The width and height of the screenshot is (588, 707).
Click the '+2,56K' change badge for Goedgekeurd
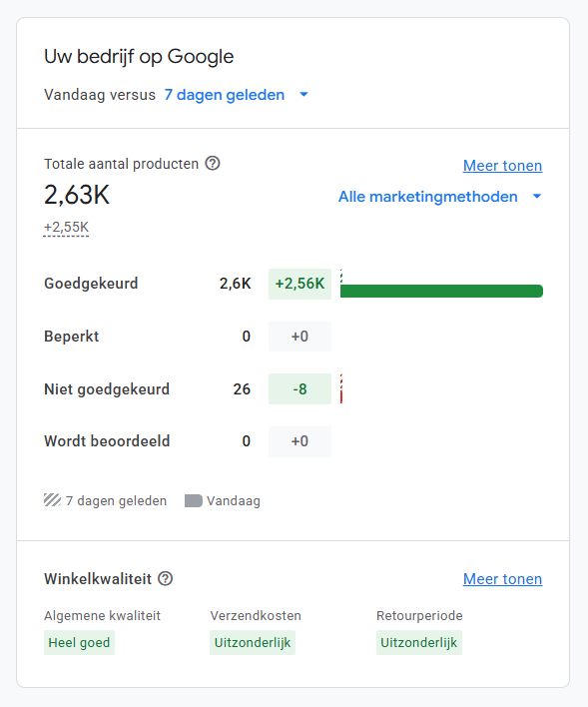click(299, 284)
